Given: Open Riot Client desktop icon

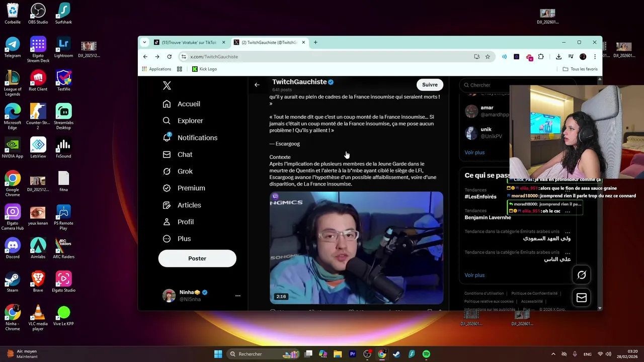Looking at the screenshot, I should coord(38,81).
